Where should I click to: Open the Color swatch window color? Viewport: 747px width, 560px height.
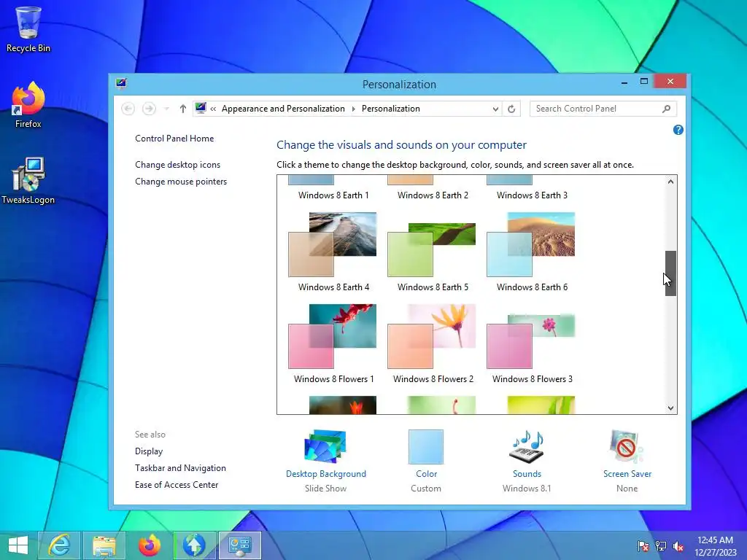[426, 447]
